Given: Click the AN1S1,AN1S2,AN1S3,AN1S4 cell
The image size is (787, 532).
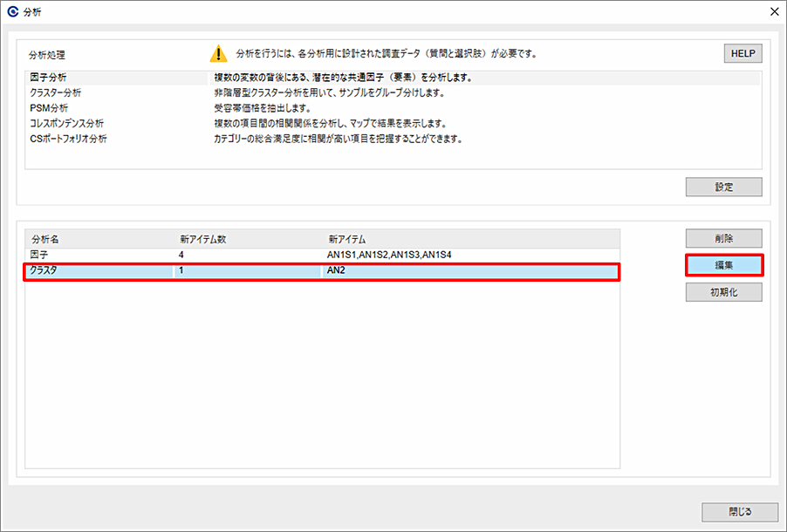Looking at the screenshot, I should point(389,255).
